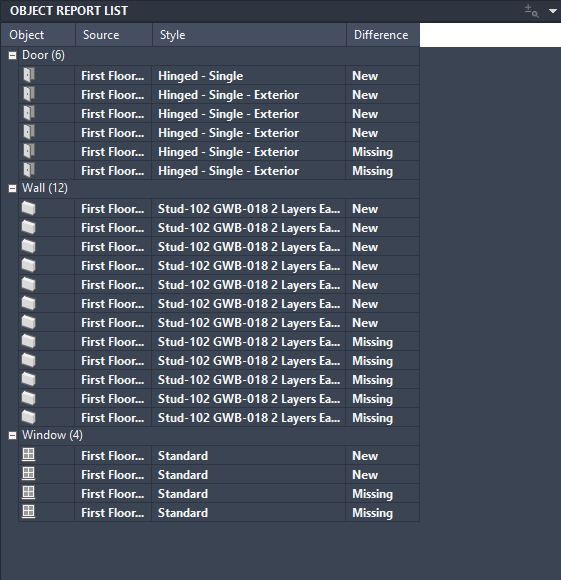Select the last door icon marked Missing
The height and width of the screenshot is (580, 561).
pos(29,170)
